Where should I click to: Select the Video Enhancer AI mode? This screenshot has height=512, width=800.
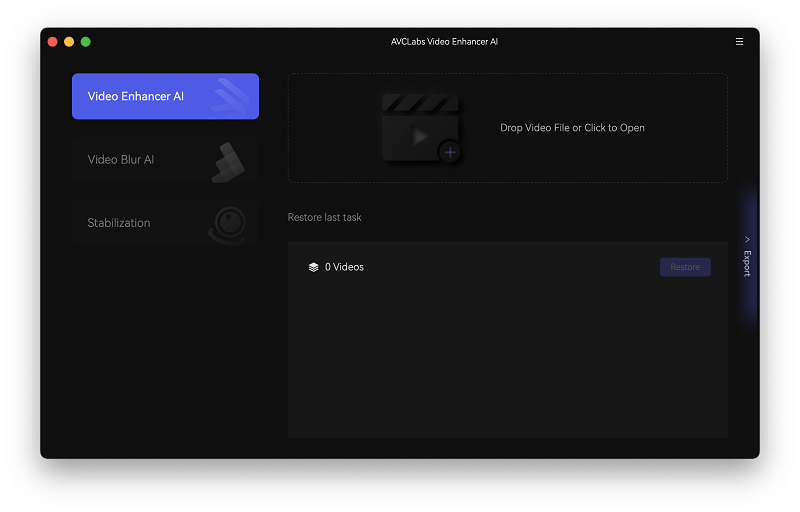point(165,96)
